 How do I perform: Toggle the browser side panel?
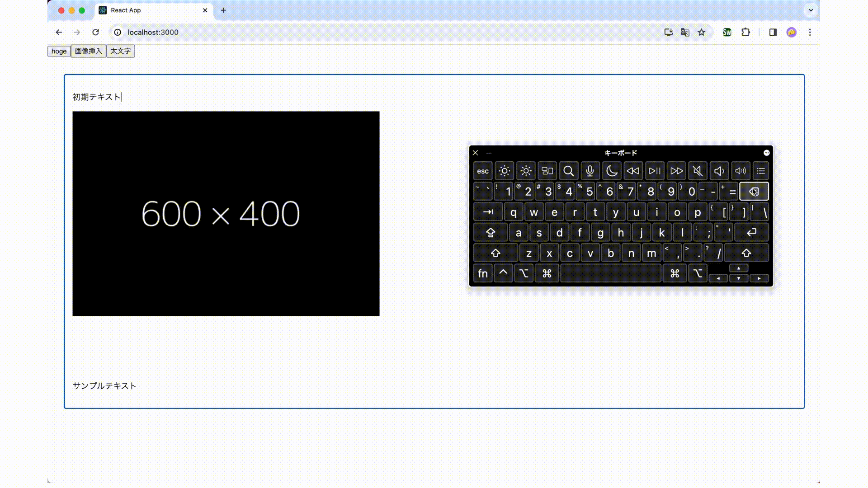click(773, 32)
